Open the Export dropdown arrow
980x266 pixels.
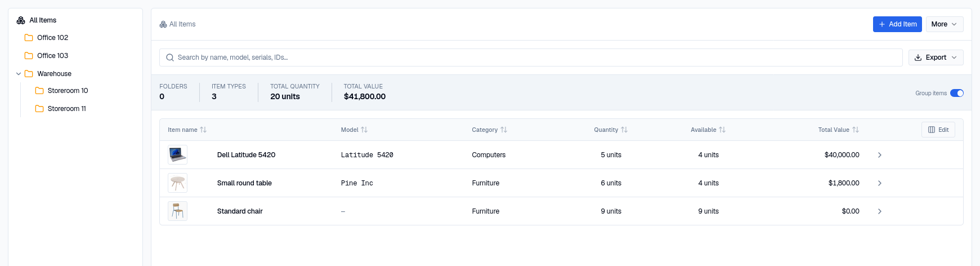(x=954, y=57)
